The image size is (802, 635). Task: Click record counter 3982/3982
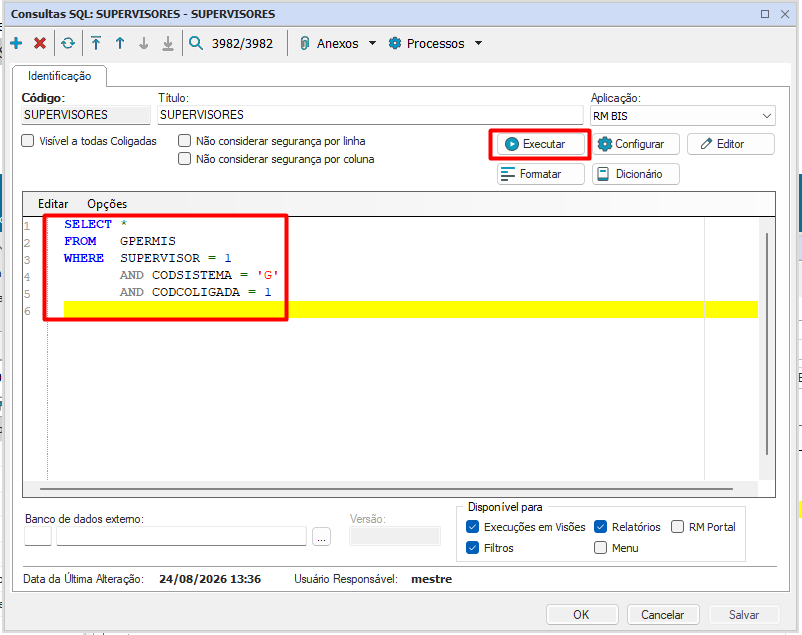pyautogui.click(x=242, y=43)
